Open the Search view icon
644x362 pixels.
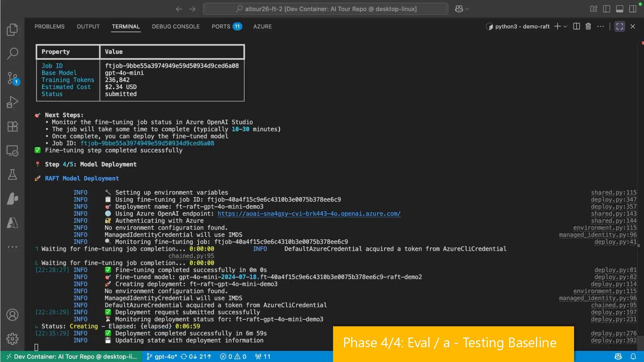click(x=12, y=54)
